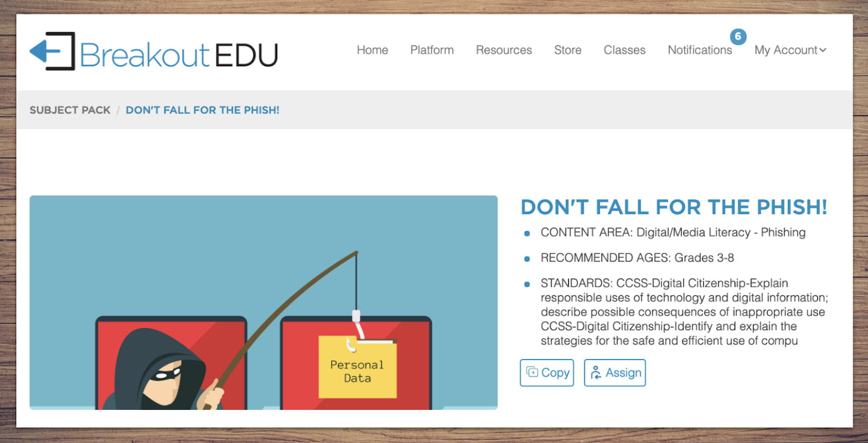Open the Store menu item
This screenshot has width=868, height=443.
coord(567,50)
